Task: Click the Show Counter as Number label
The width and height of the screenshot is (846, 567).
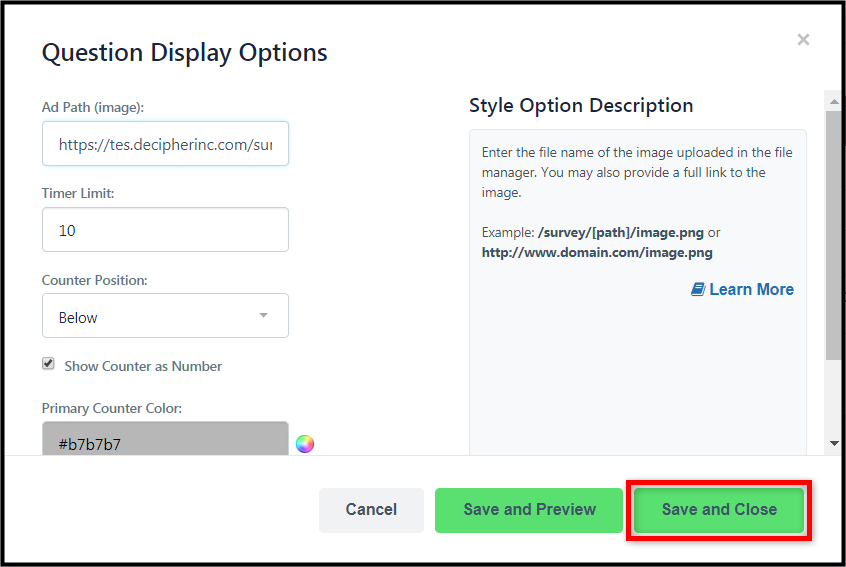Action: (143, 366)
